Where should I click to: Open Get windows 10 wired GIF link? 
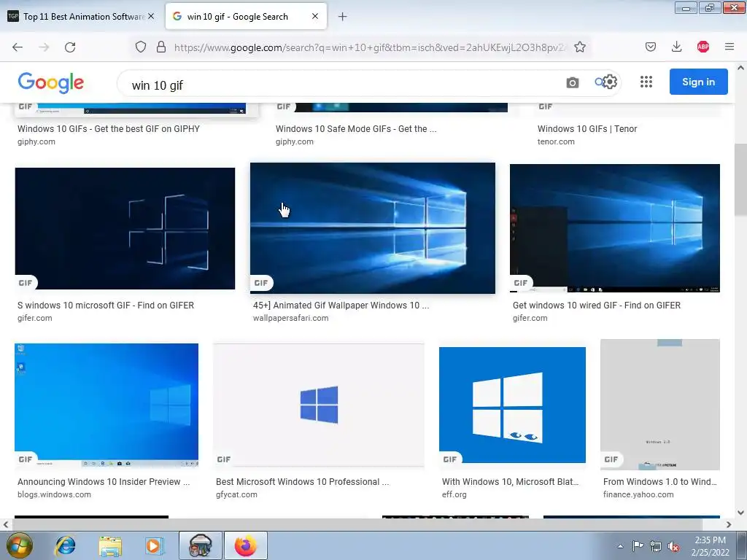597,306
